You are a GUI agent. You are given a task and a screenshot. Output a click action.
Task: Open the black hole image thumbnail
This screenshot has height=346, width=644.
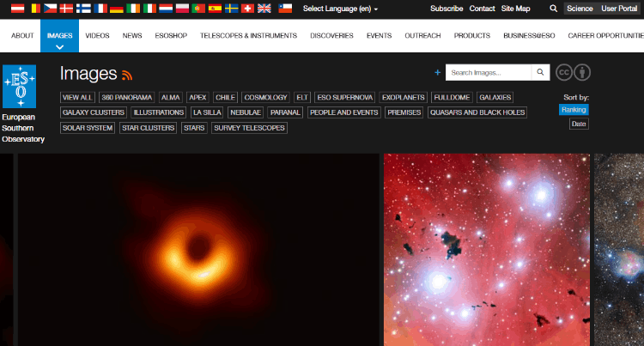pyautogui.click(x=198, y=250)
